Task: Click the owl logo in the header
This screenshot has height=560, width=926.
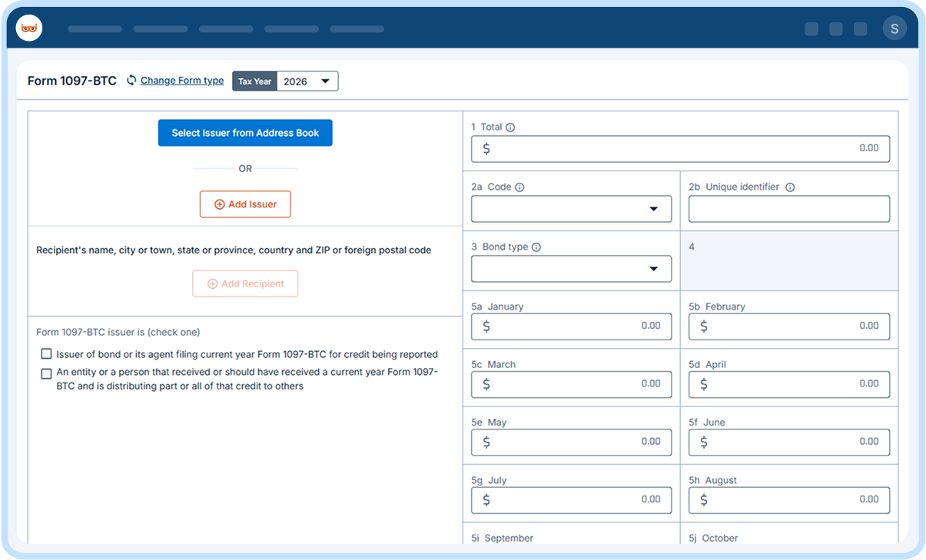Action: pos(29,28)
